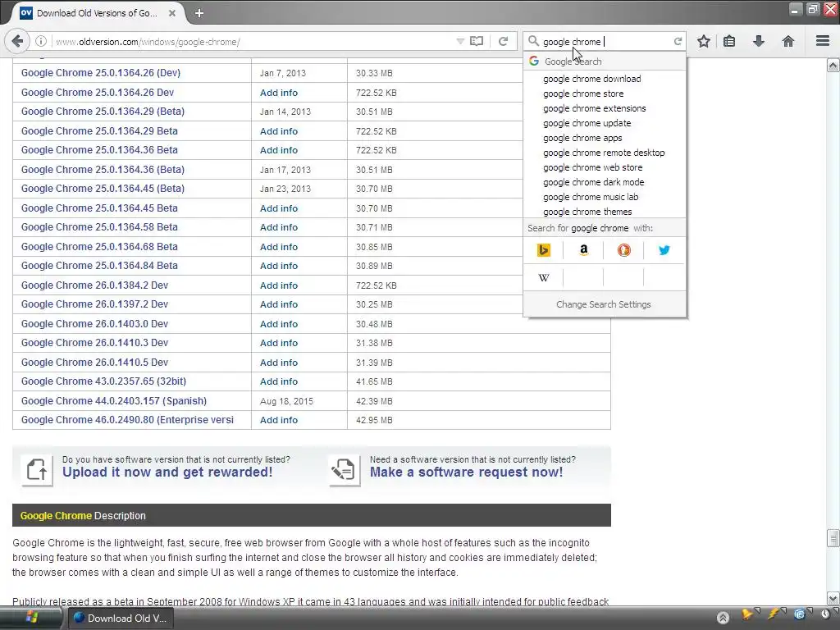The image size is (840, 630).
Task: Search with Twitter engine icon
Action: tap(664, 250)
